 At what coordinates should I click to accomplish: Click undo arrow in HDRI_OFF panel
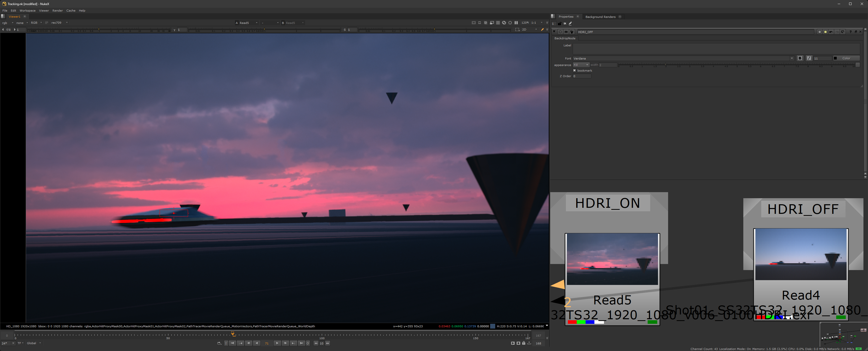coord(831,32)
